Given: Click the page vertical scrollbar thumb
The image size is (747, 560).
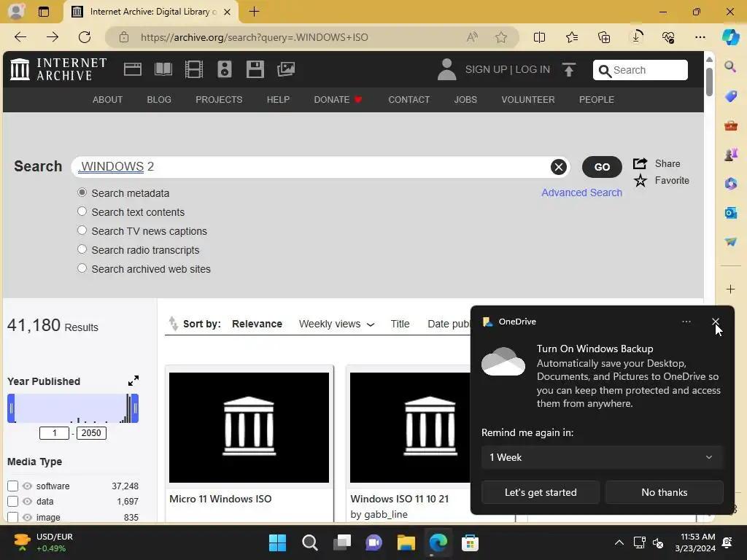Looking at the screenshot, I should (x=709, y=82).
